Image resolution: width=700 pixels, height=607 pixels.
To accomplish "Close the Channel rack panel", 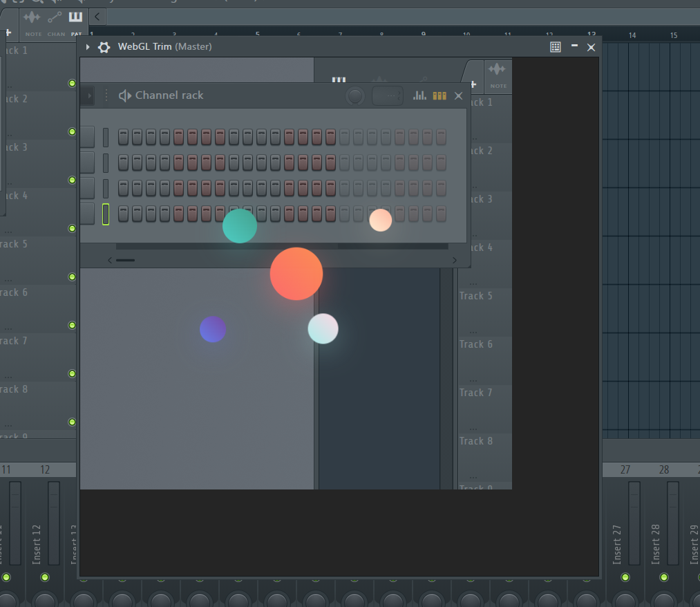I will pos(458,95).
